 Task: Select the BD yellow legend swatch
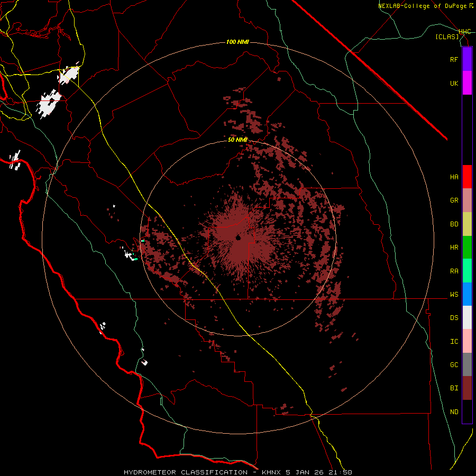(467, 224)
